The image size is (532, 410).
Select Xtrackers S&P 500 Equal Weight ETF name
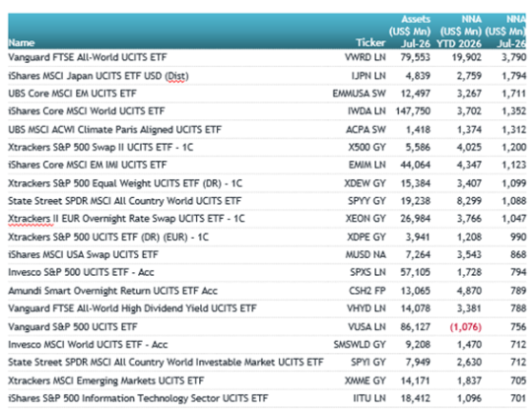(x=125, y=183)
